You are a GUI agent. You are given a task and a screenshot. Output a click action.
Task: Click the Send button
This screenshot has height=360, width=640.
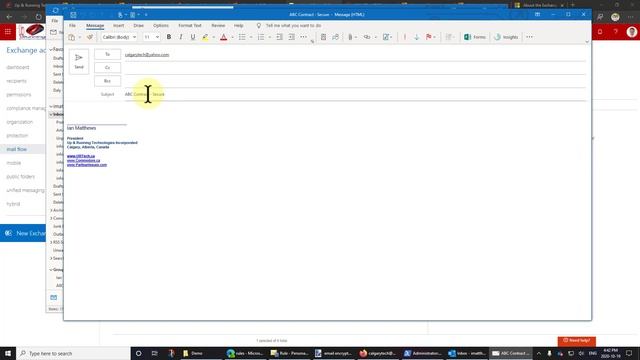(x=79, y=61)
